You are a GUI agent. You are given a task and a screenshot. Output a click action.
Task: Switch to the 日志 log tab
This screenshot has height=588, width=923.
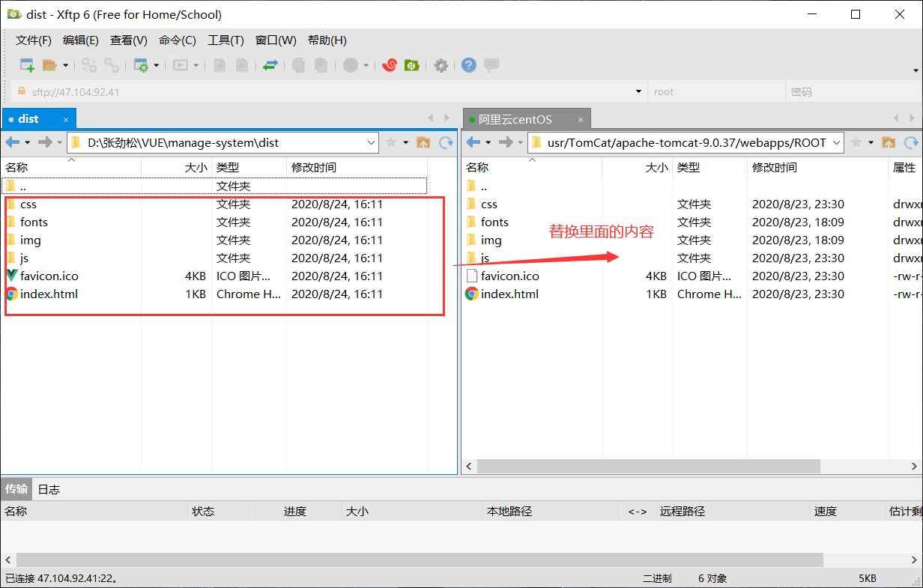(49, 489)
